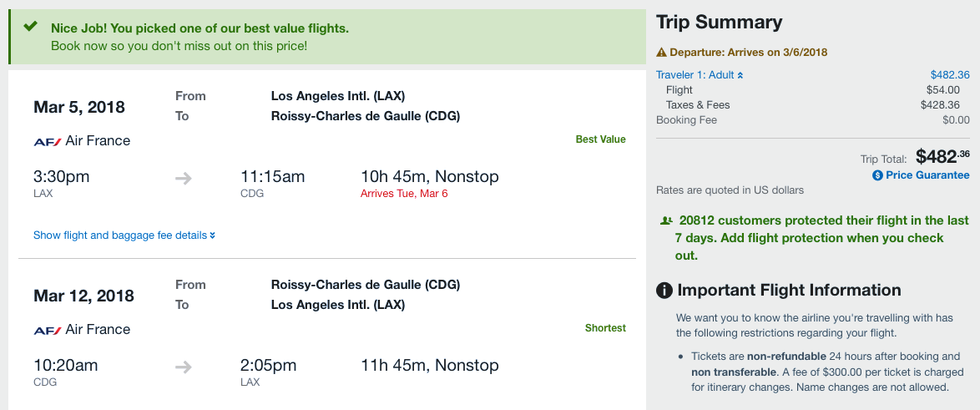Click the Price Guarantee dollar badge icon
980x410 pixels.
coord(877,175)
